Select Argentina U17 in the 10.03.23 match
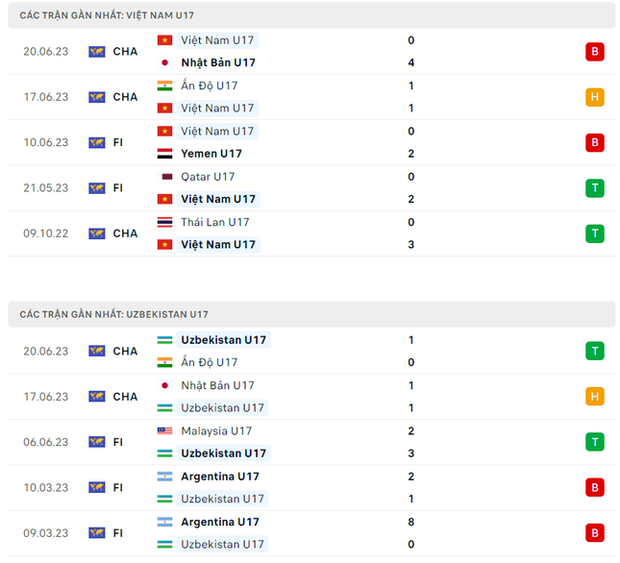620x563 pixels. (220, 477)
